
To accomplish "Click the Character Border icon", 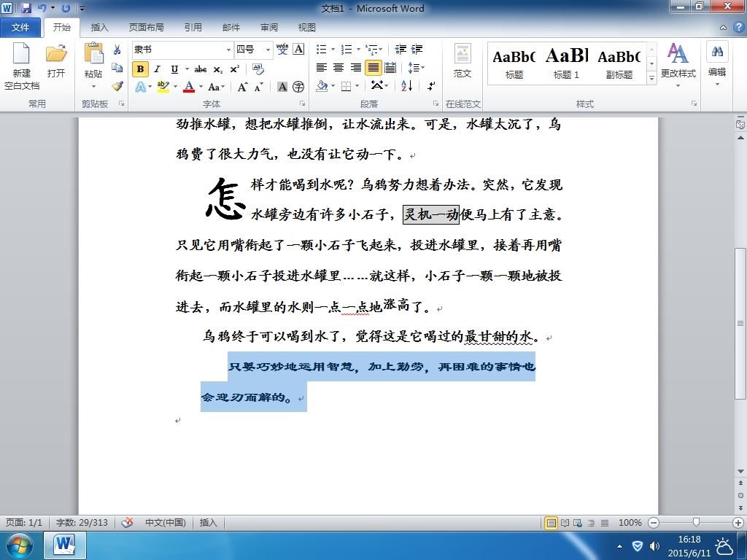I will click(298, 49).
